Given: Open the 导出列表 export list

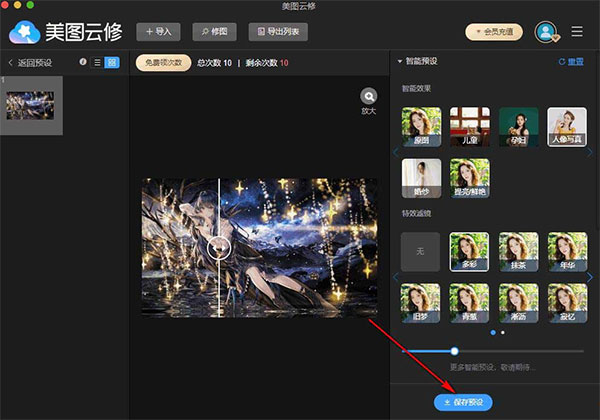Looking at the screenshot, I should point(277,32).
